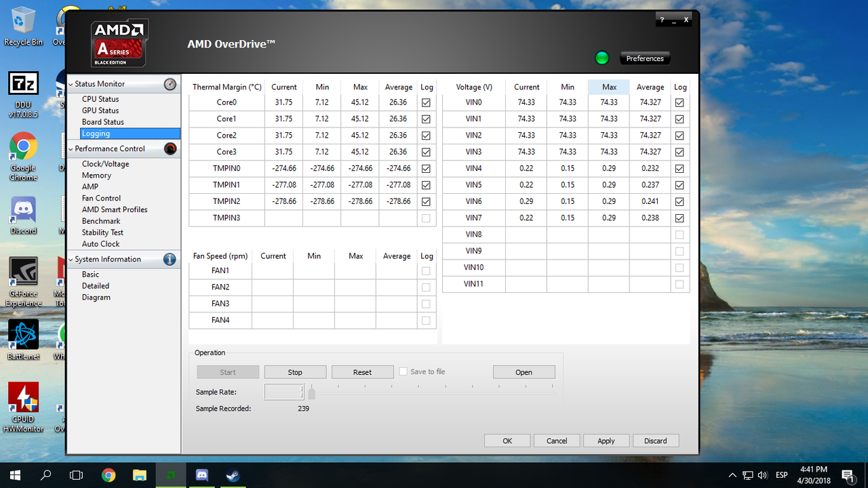
Task: Open AMD Smart Profiles page
Action: [x=115, y=209]
